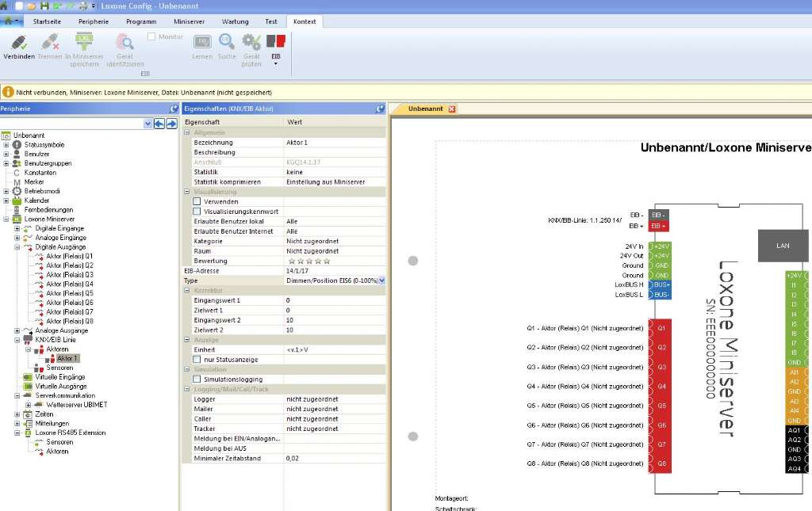Click the EIB-Adresse value 14/1/17
The image size is (812, 511).
coord(335,270)
